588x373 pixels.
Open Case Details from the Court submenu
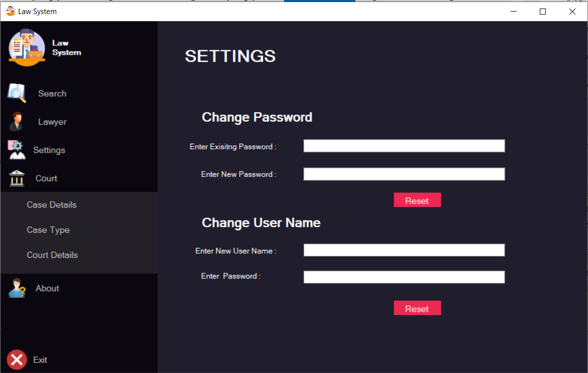[51, 205]
